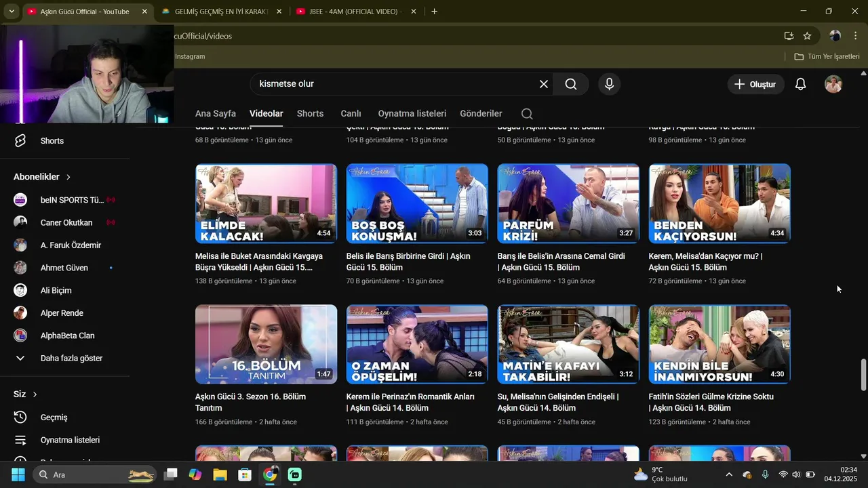Open the account avatar menu in YouTube
The width and height of the screenshot is (868, 488).
click(x=833, y=84)
